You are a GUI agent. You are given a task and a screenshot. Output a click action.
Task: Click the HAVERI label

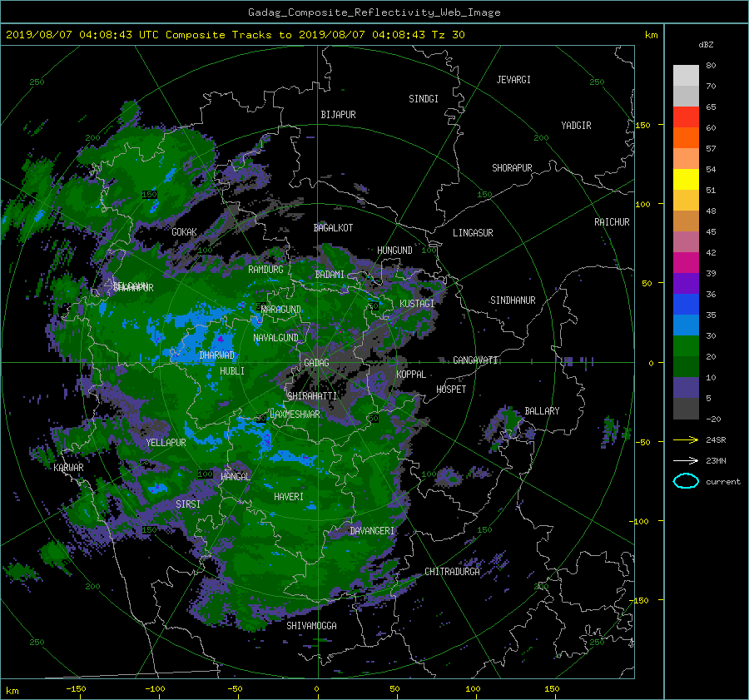(x=289, y=498)
